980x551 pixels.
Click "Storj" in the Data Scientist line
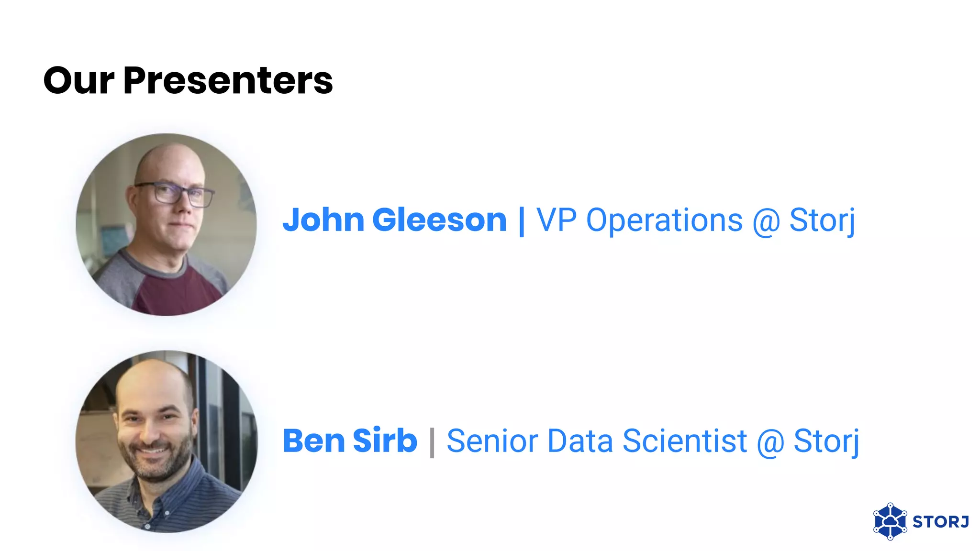click(x=826, y=442)
